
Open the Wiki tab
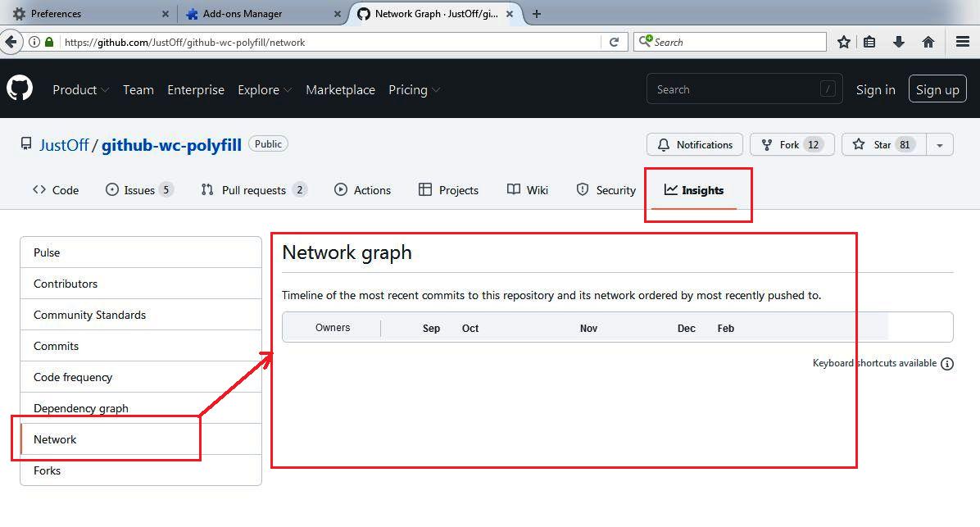528,189
